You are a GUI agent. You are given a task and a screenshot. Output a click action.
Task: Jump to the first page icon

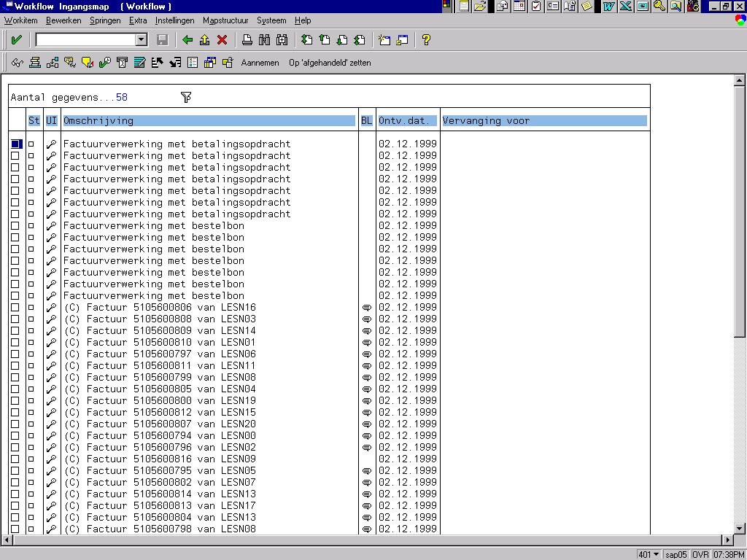click(x=307, y=40)
